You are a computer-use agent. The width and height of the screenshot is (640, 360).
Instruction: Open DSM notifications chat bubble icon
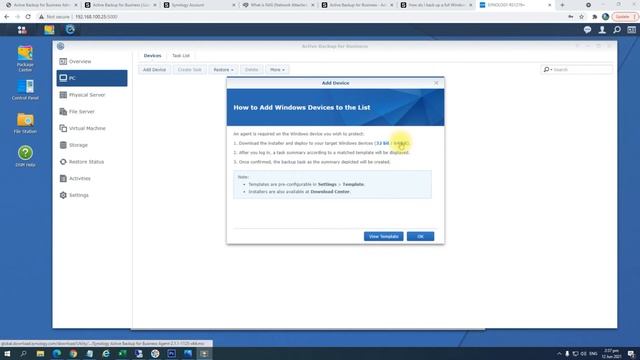(x=587, y=30)
